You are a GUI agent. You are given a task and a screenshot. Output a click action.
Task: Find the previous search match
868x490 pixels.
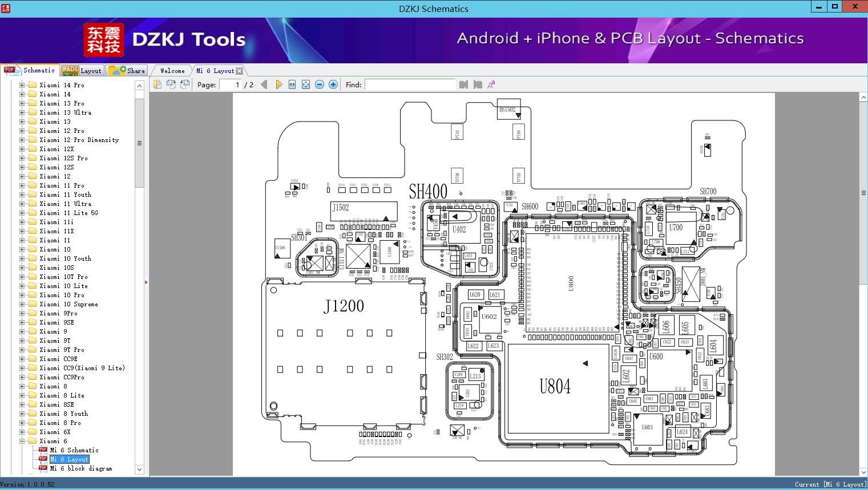click(x=463, y=84)
